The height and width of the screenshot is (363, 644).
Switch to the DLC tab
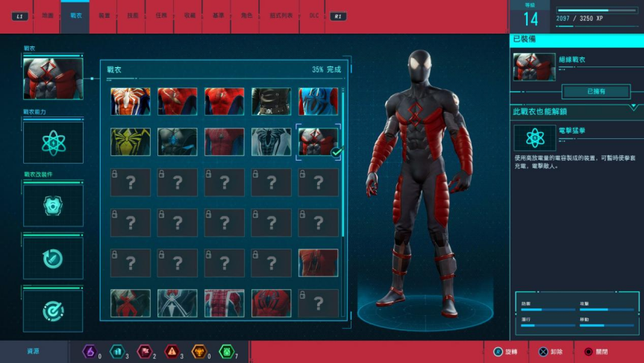(313, 16)
